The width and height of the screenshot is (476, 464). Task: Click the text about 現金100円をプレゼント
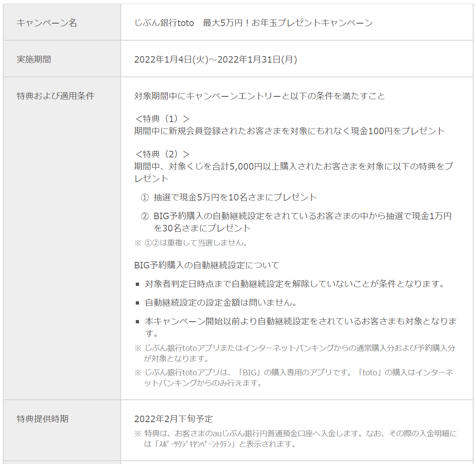(289, 131)
